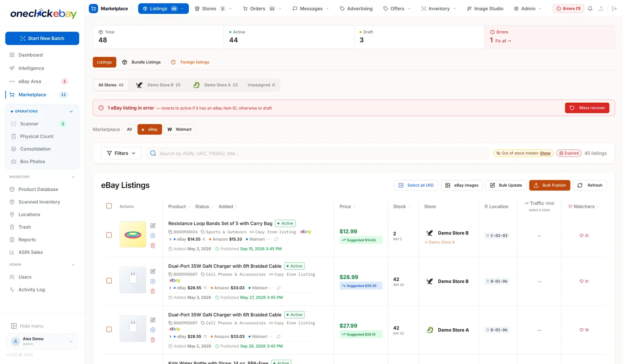Edit the $28.99 GaN Charger listing

coord(153,271)
